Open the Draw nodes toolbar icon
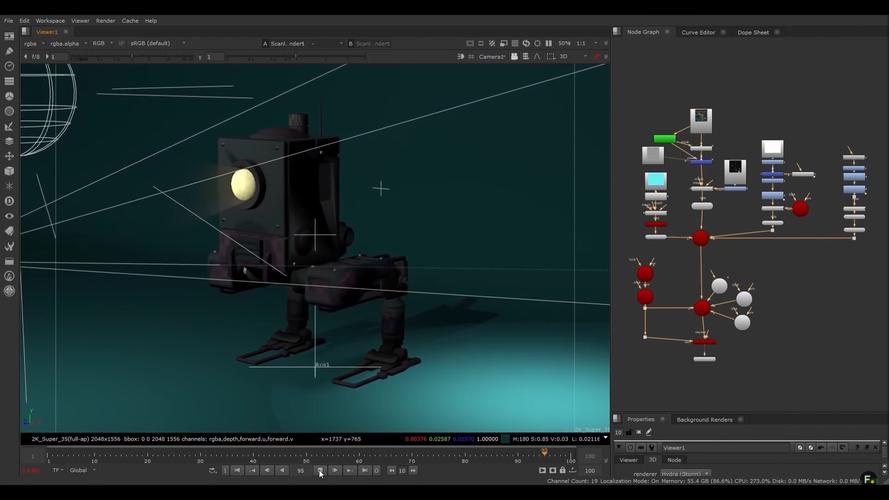 [10, 51]
